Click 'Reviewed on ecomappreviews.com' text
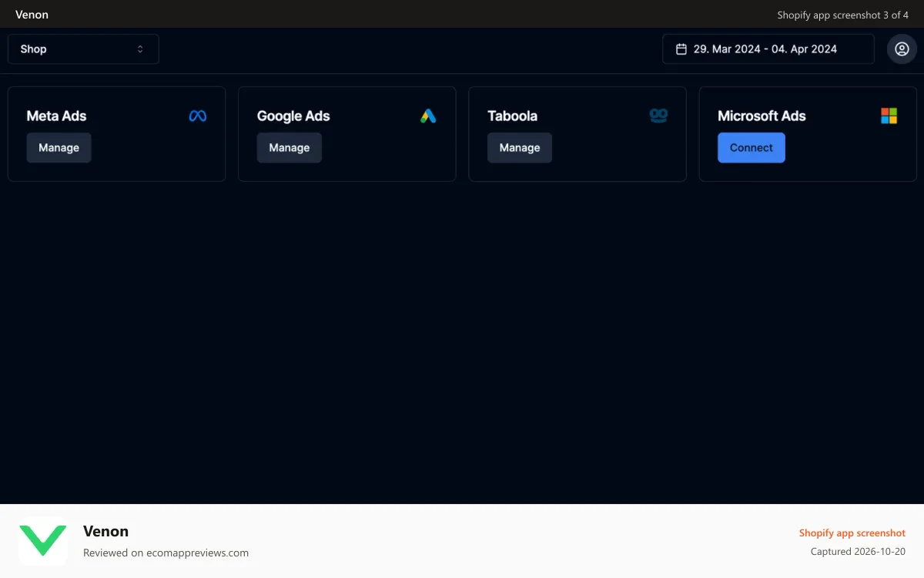Viewport: 924px width, 578px height. tap(166, 553)
